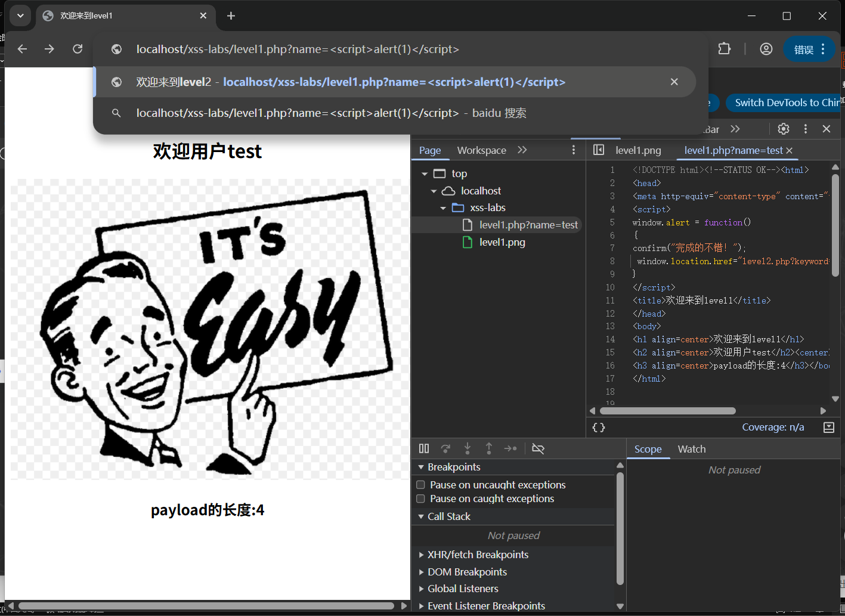Switch to level1.png editor tab
Image resolution: width=845 pixels, height=616 pixels.
point(638,150)
